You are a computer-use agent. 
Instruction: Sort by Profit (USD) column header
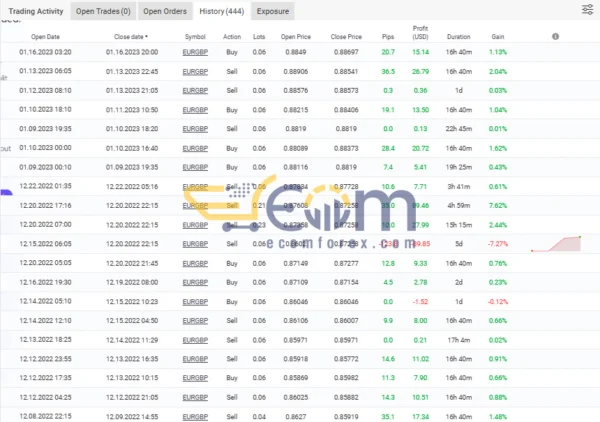pos(420,33)
